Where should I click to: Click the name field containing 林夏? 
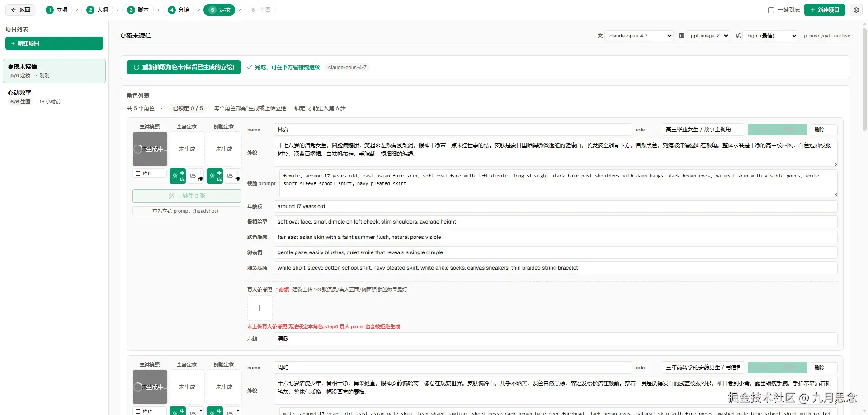(453, 130)
